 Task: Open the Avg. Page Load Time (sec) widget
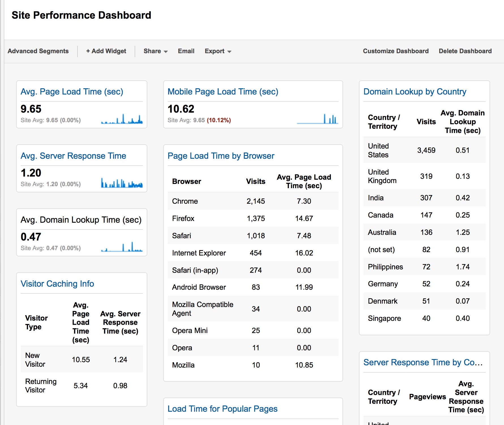click(72, 92)
